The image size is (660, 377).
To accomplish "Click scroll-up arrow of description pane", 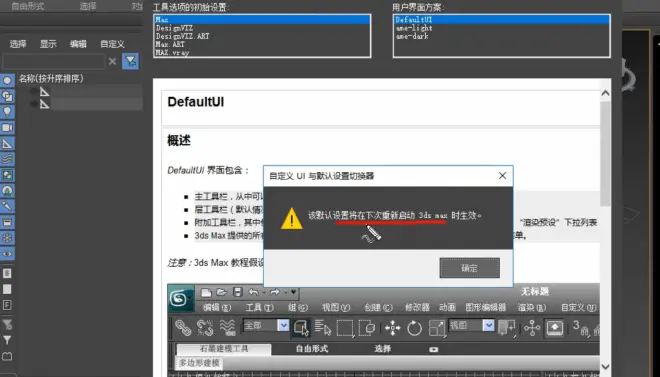I will 605,93.
